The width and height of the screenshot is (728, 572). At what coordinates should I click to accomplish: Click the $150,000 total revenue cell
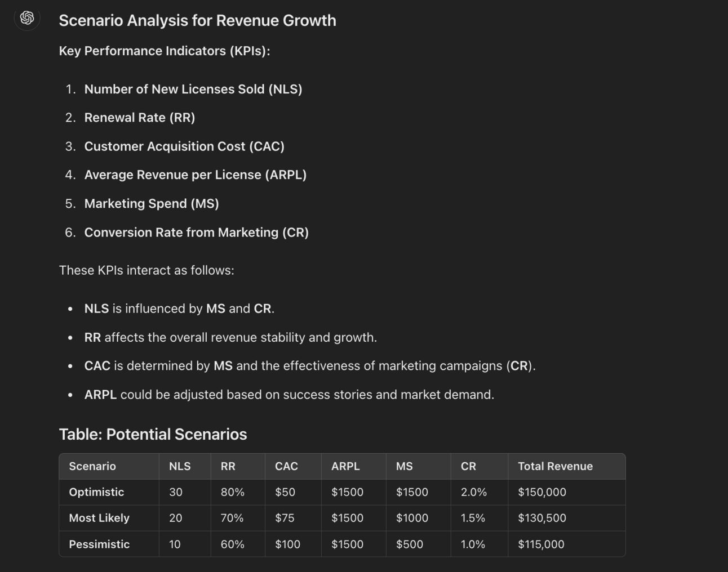pyautogui.click(x=541, y=492)
